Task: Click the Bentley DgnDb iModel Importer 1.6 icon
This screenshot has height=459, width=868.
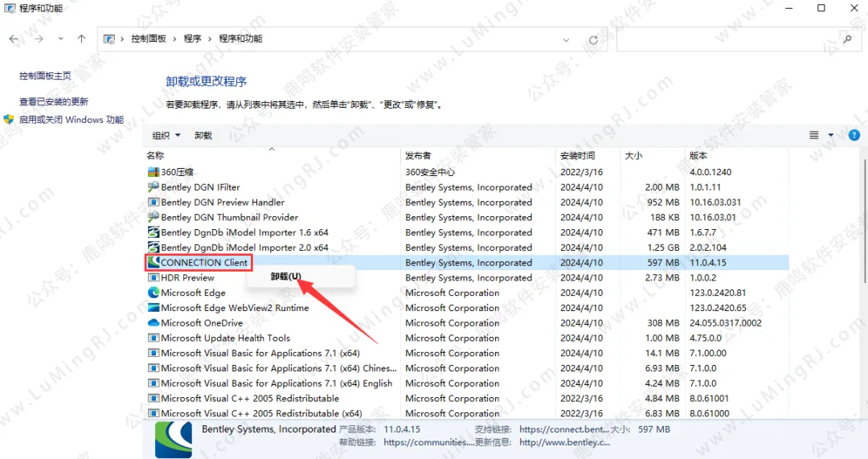Action: point(154,232)
